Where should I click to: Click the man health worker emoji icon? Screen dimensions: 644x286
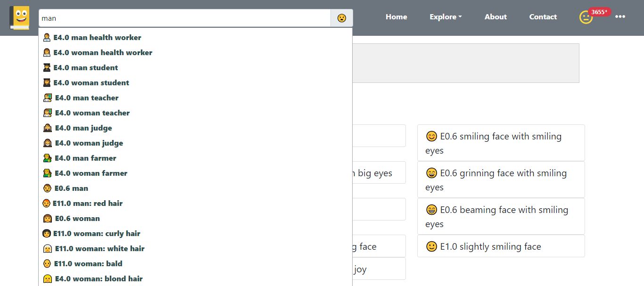pos(47,38)
